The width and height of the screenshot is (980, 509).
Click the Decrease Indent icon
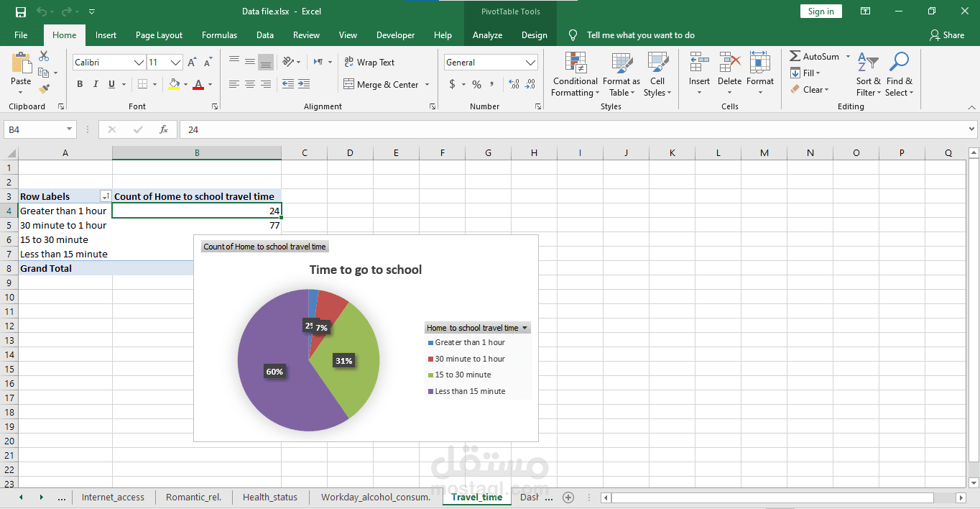tap(288, 84)
